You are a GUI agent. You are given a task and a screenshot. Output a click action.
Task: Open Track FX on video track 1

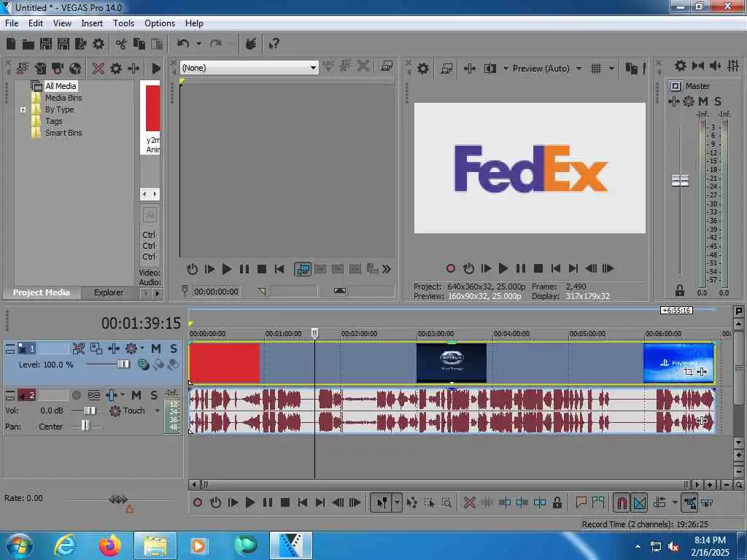pos(113,349)
